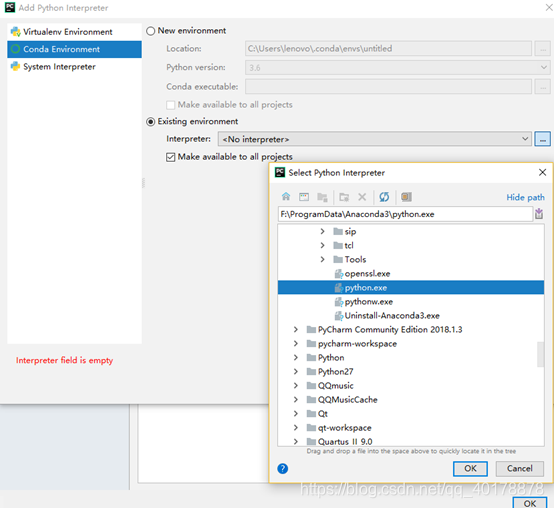This screenshot has width=554, height=508.
Task: Open help for Select Python Interpreter
Action: click(x=283, y=468)
